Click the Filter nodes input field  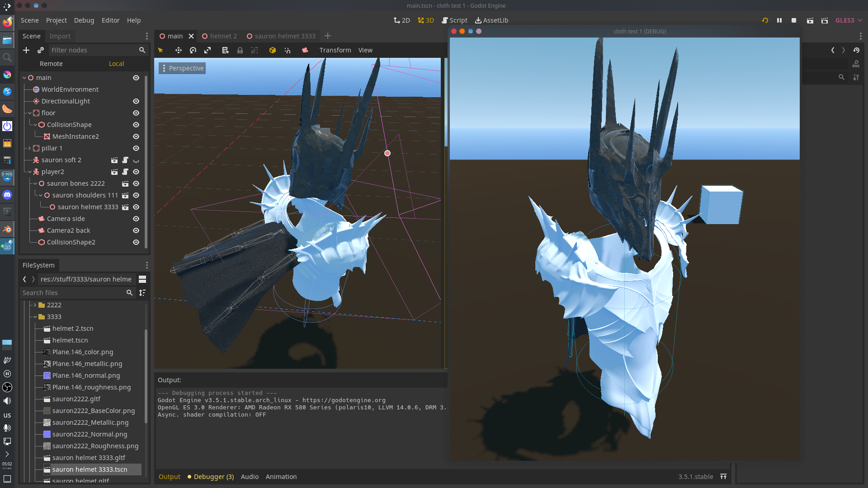(98, 50)
